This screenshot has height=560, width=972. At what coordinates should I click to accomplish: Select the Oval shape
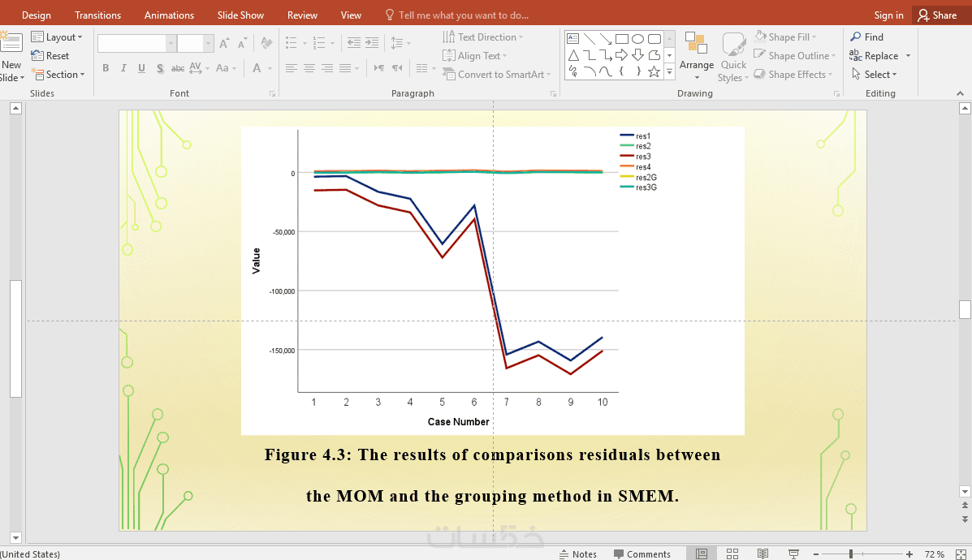(x=638, y=38)
